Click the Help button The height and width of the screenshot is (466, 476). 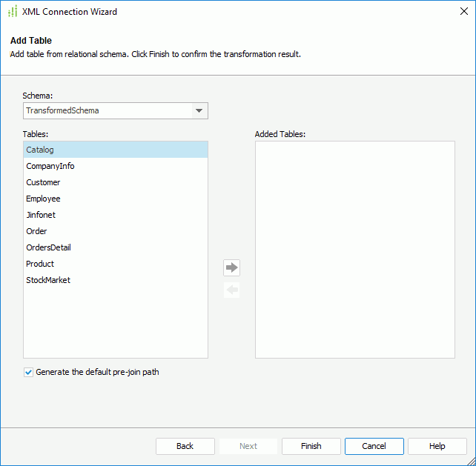point(437,446)
